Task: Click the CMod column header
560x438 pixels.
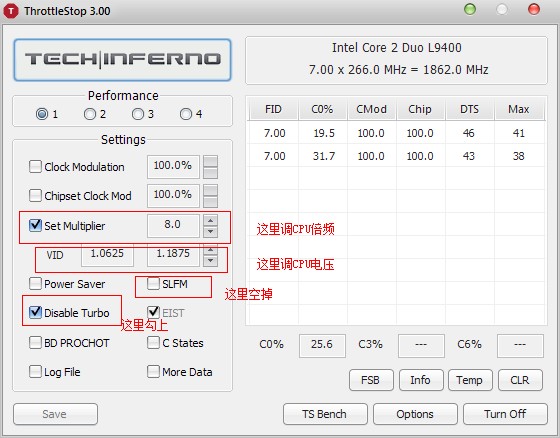Action: point(371,109)
